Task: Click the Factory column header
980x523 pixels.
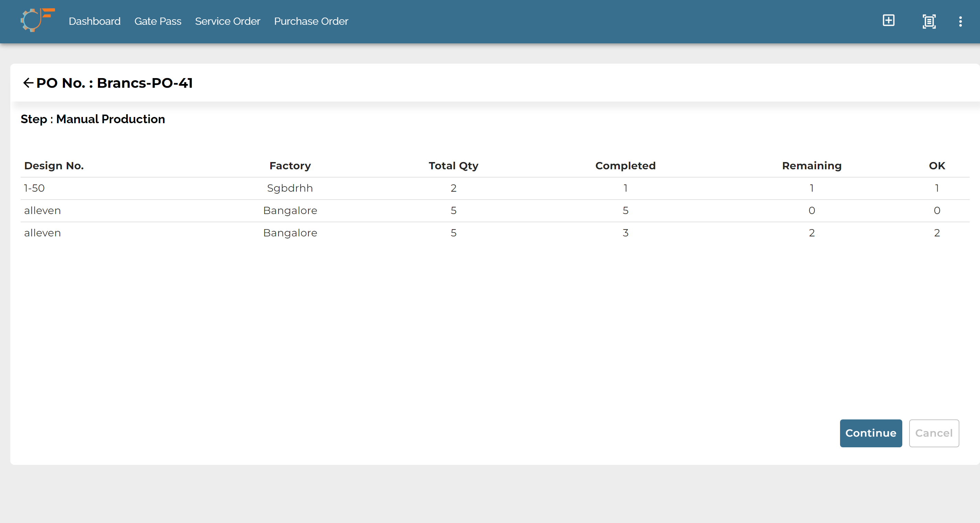Action: [290, 166]
